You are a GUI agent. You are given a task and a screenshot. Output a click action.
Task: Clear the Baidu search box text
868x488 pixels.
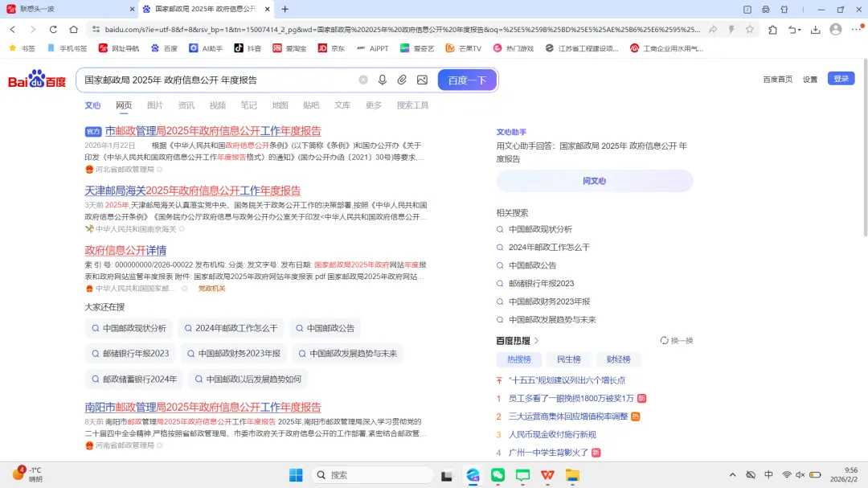pos(363,80)
